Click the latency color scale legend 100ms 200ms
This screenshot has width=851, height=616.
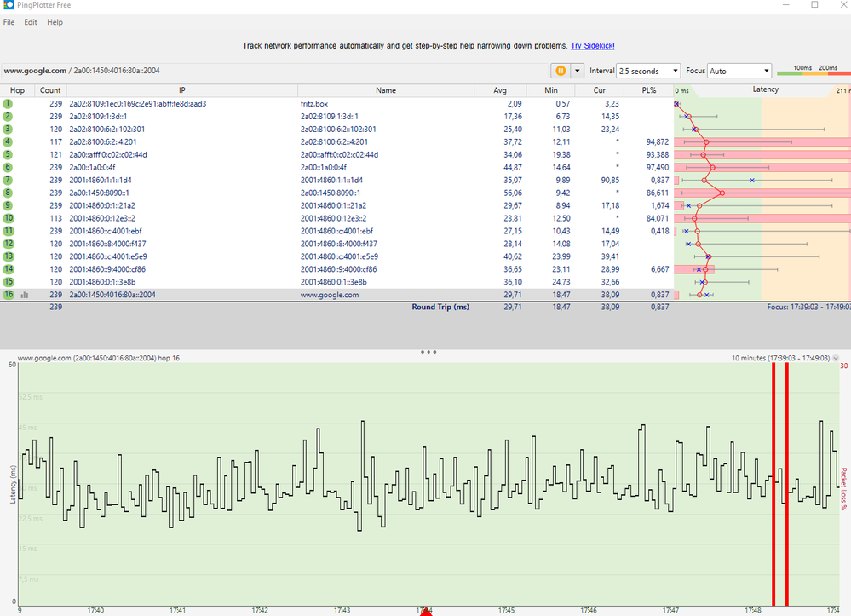tap(814, 71)
